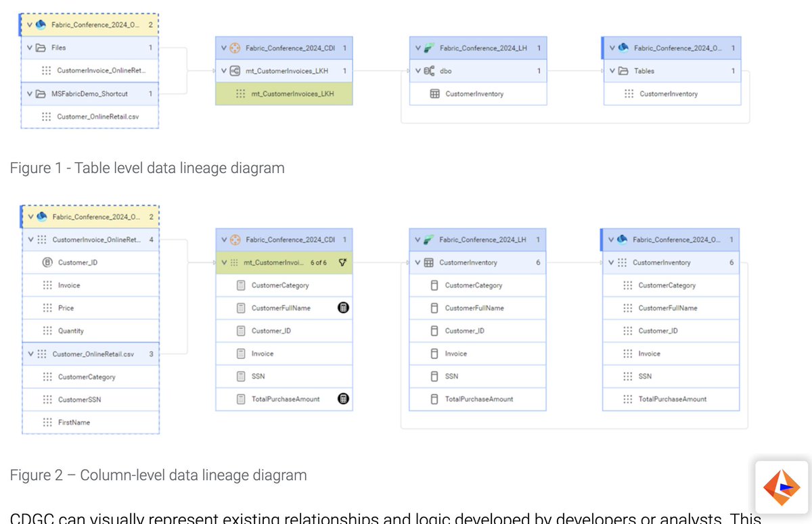This screenshot has height=524, width=812.
Task: Select CustomerInventory under Tables in Figure 1
Action: pos(672,94)
